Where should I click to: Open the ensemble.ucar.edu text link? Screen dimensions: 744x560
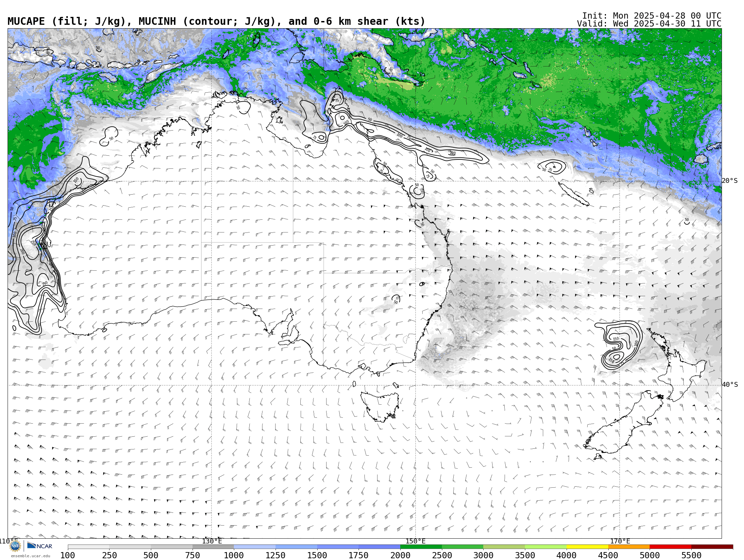30,556
